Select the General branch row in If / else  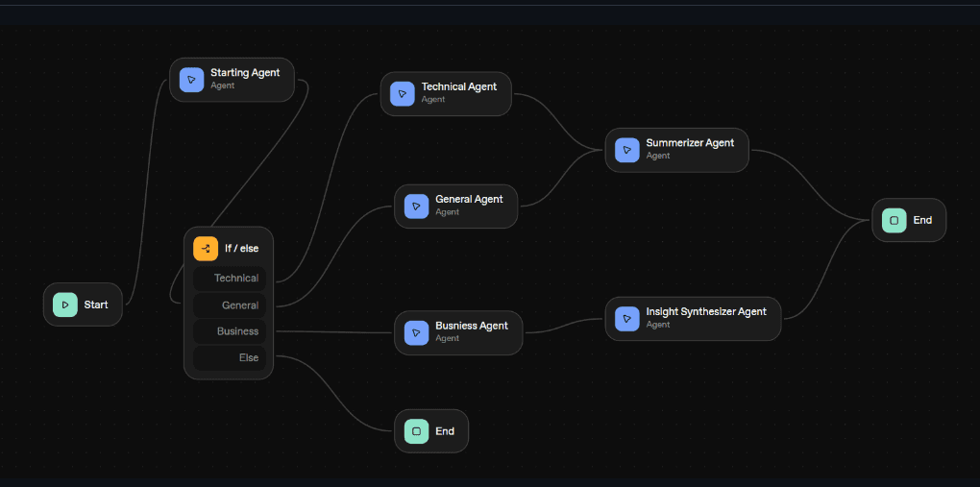[x=230, y=305]
